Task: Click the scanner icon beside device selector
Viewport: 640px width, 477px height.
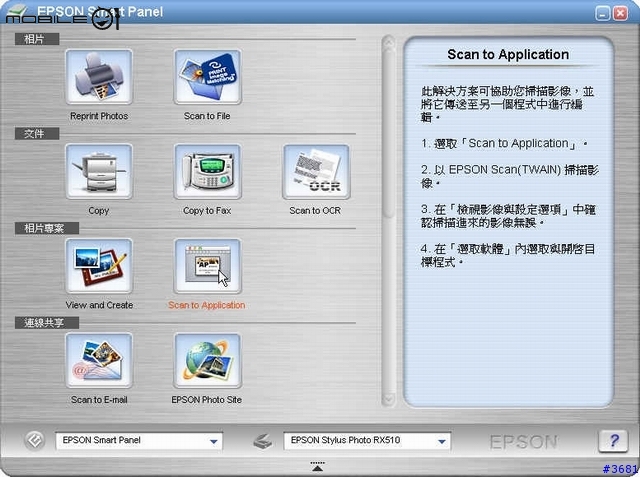Action: pyautogui.click(x=262, y=441)
